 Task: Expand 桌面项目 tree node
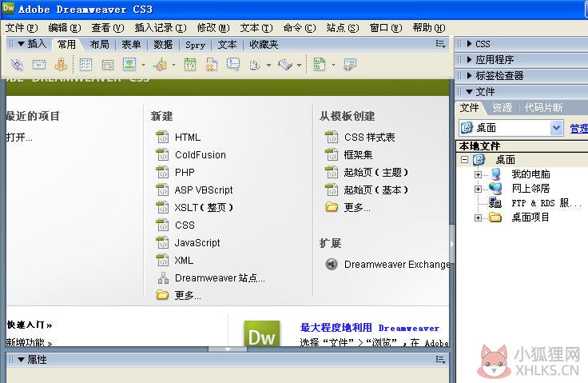pos(478,217)
